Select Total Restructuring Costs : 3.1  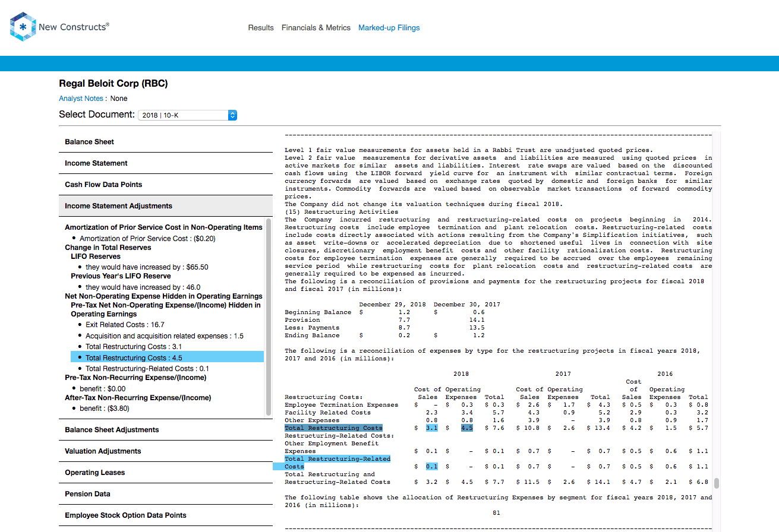coord(134,347)
